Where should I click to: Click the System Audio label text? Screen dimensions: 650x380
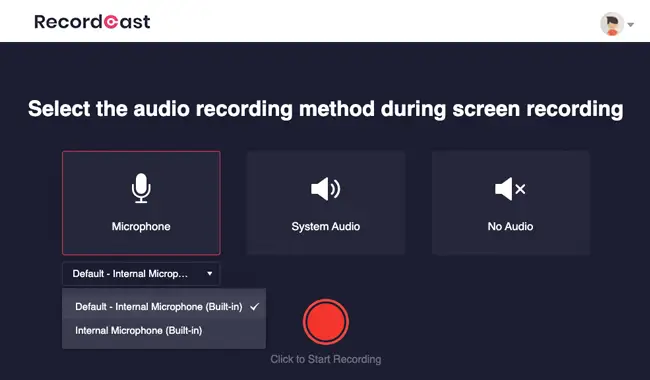[325, 226]
